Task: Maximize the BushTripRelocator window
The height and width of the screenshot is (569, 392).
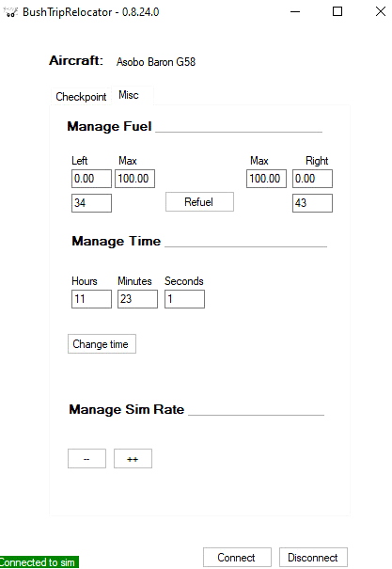Action: [337, 11]
